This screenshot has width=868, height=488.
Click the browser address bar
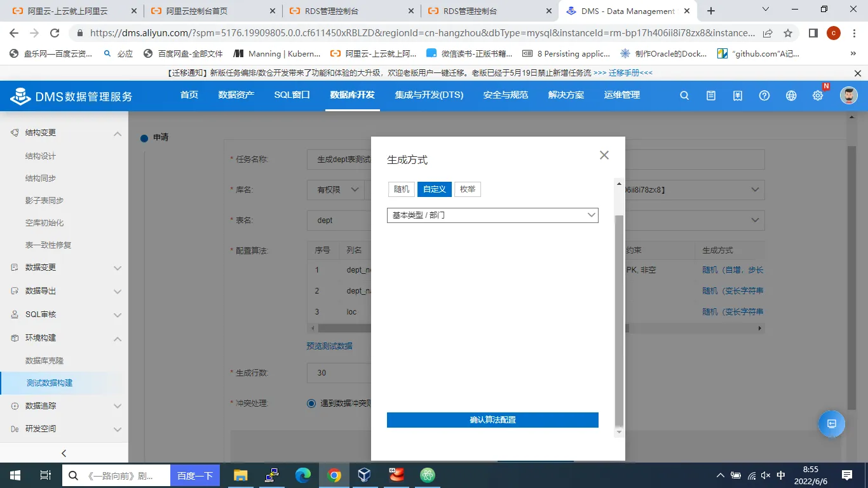[423, 33]
